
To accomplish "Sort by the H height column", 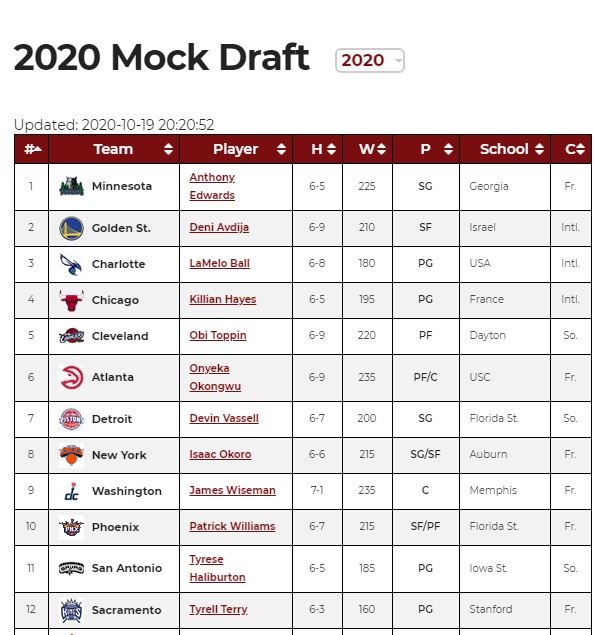I will (x=317, y=149).
